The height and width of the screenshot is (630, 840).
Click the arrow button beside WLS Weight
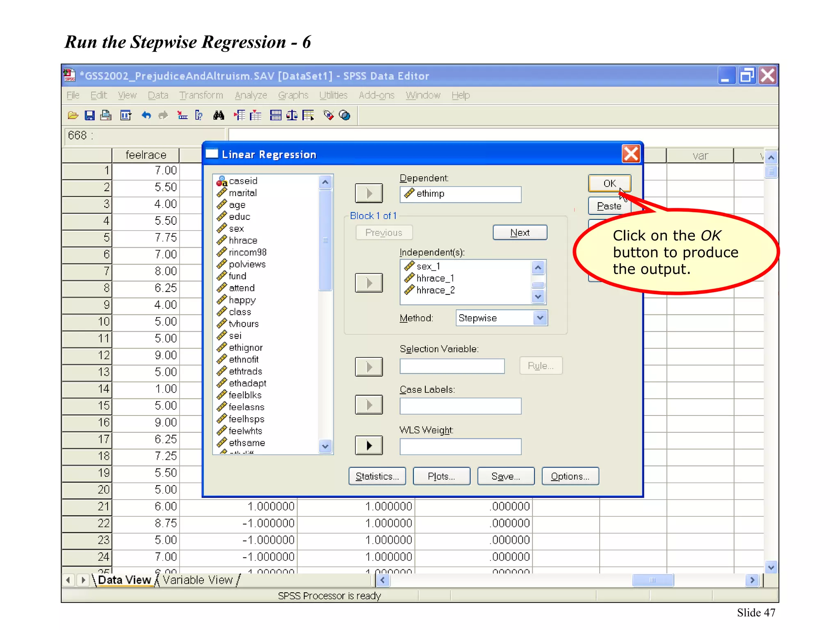[369, 445]
